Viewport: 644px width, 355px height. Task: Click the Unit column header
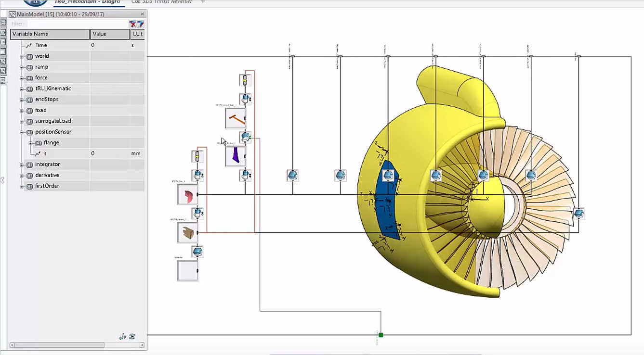(137, 34)
